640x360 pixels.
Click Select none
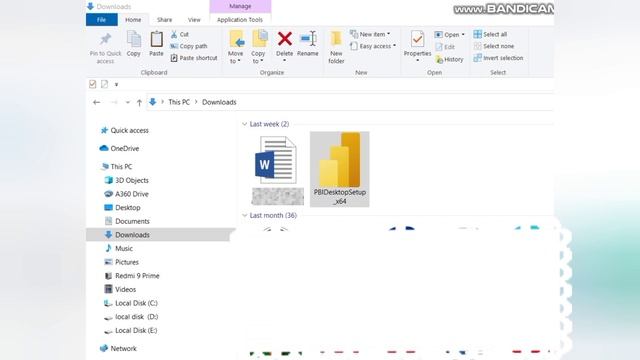click(x=494, y=46)
